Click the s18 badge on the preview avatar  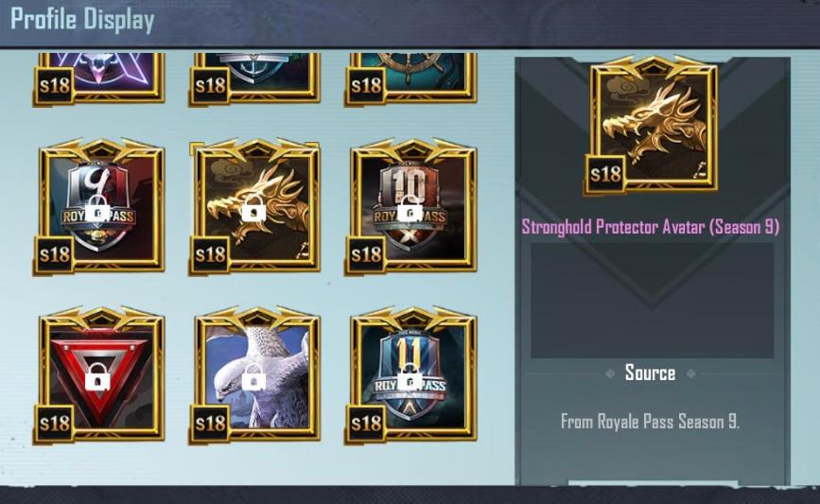[x=605, y=174]
